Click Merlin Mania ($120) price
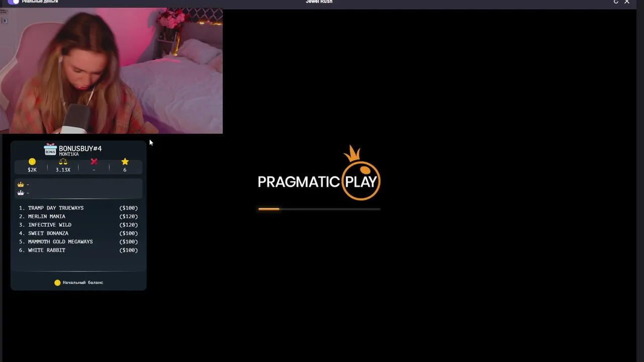644x362 pixels. [128, 217]
